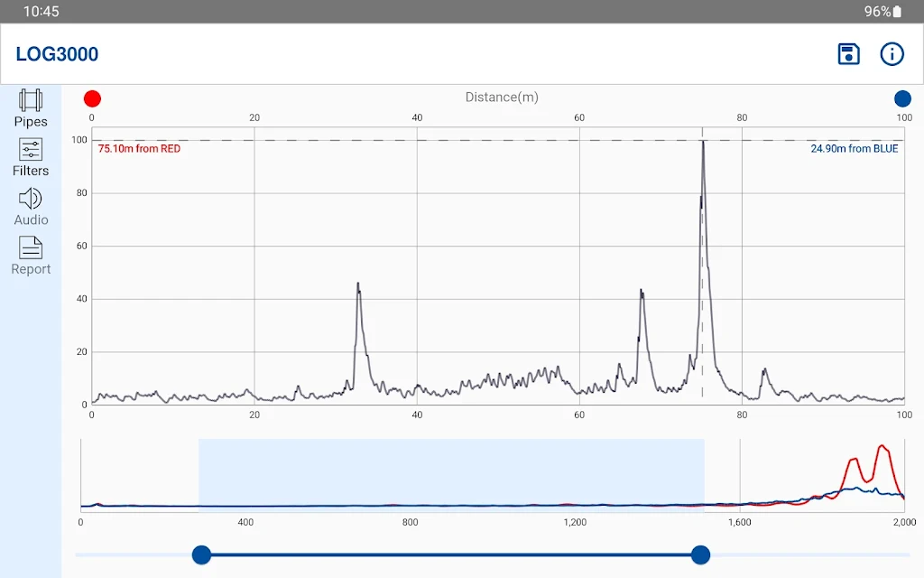Tap the blue sensor marker dot

point(902,99)
